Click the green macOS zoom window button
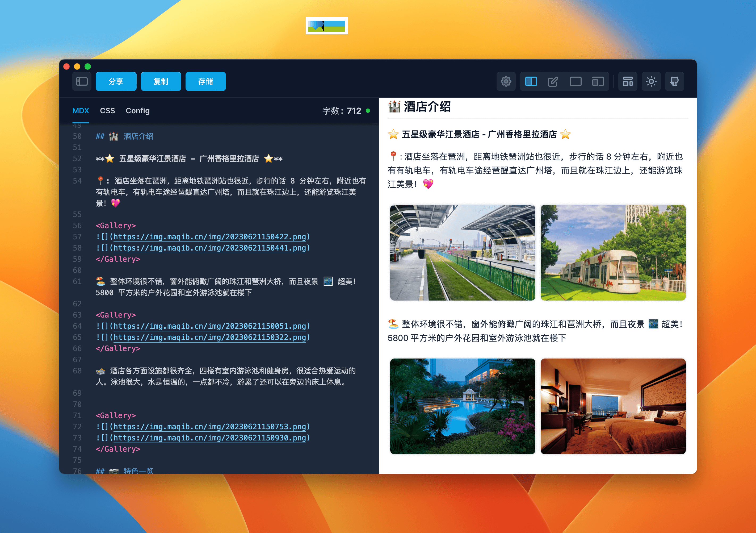Viewport: 756px width, 533px height. [x=87, y=66]
